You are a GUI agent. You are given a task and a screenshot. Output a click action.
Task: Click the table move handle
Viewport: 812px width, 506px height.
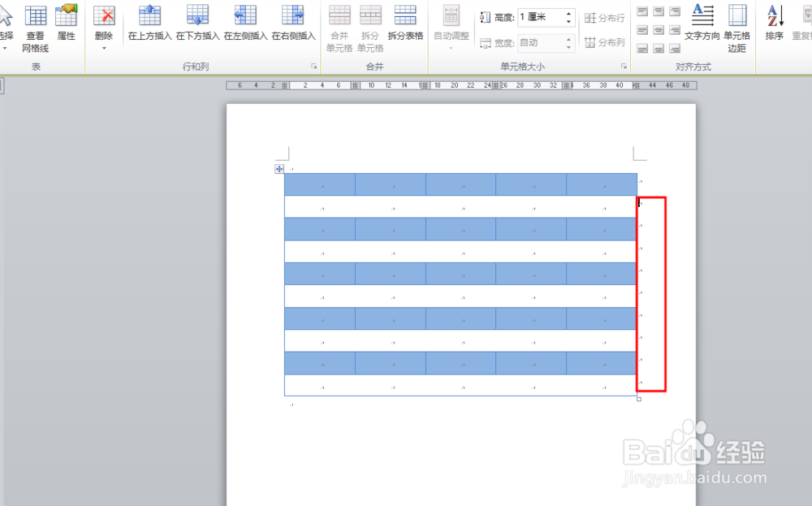[x=279, y=169]
